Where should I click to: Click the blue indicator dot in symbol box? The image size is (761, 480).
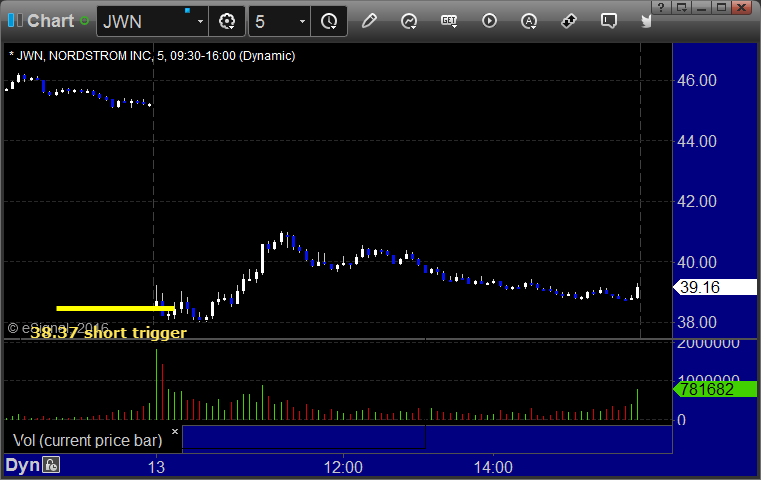(x=187, y=10)
